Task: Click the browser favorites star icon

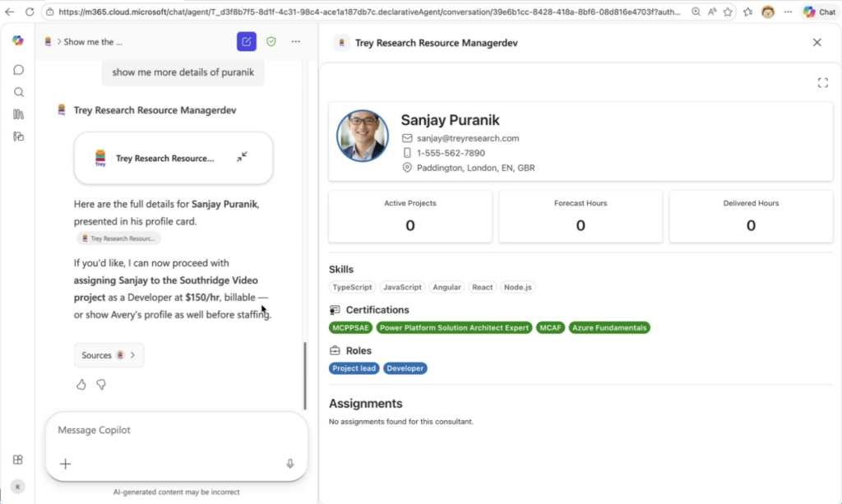Action: [x=727, y=12]
